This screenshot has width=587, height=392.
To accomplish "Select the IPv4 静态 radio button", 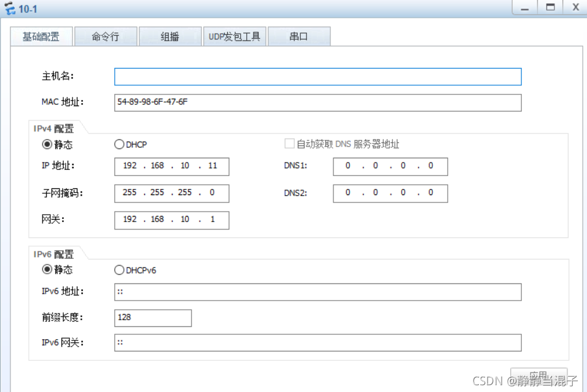I will pos(47,144).
